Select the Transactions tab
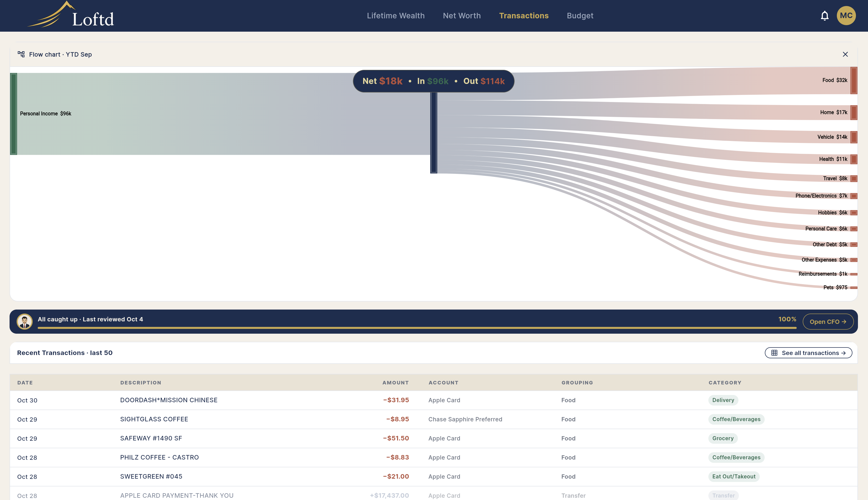The image size is (868, 500). pyautogui.click(x=524, y=16)
